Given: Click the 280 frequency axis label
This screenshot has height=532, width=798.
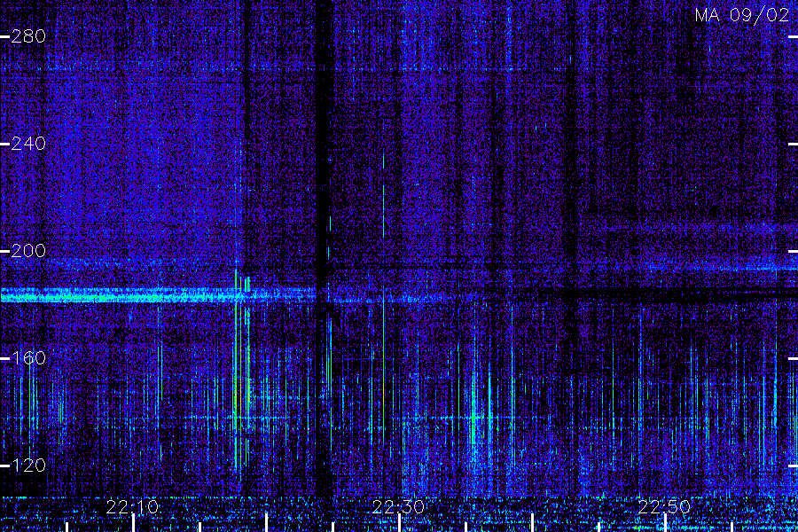Looking at the screenshot, I should point(28,36).
